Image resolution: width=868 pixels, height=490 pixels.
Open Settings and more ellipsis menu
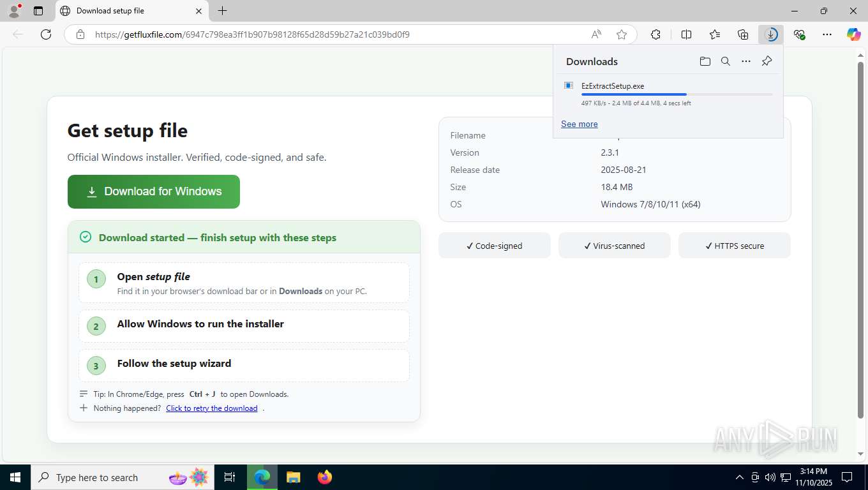click(827, 34)
